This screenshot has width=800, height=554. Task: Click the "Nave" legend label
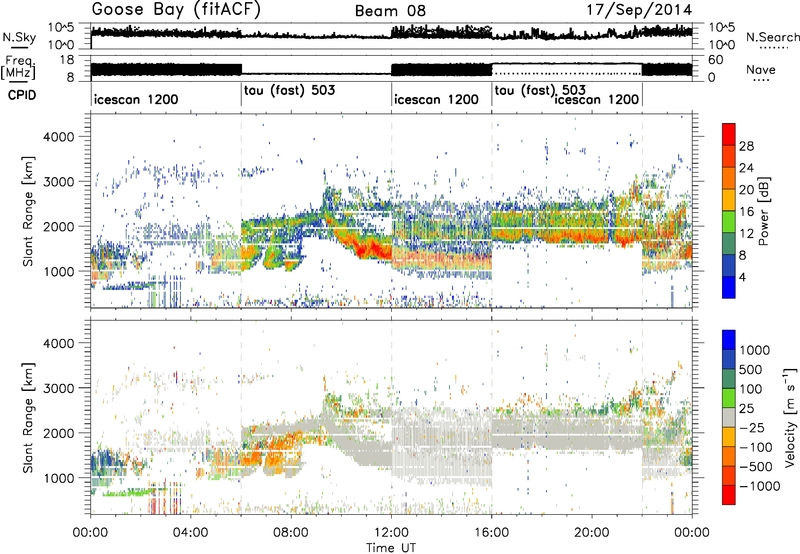761,70
